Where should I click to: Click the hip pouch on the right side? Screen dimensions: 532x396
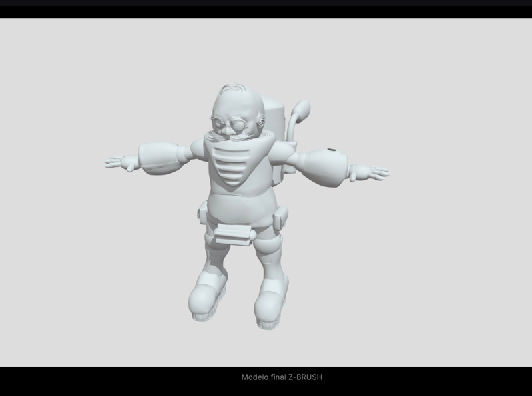point(280,217)
